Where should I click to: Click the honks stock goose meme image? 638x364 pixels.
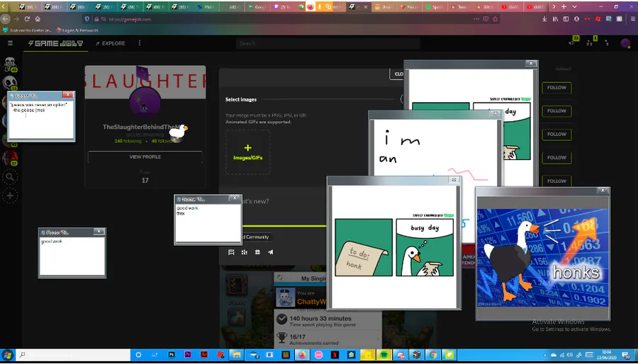point(543,258)
